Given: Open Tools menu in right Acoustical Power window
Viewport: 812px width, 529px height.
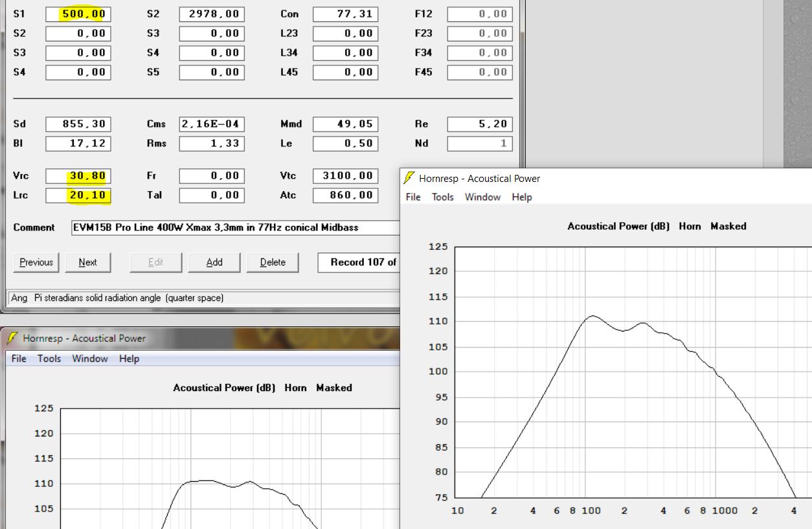Looking at the screenshot, I should [443, 197].
